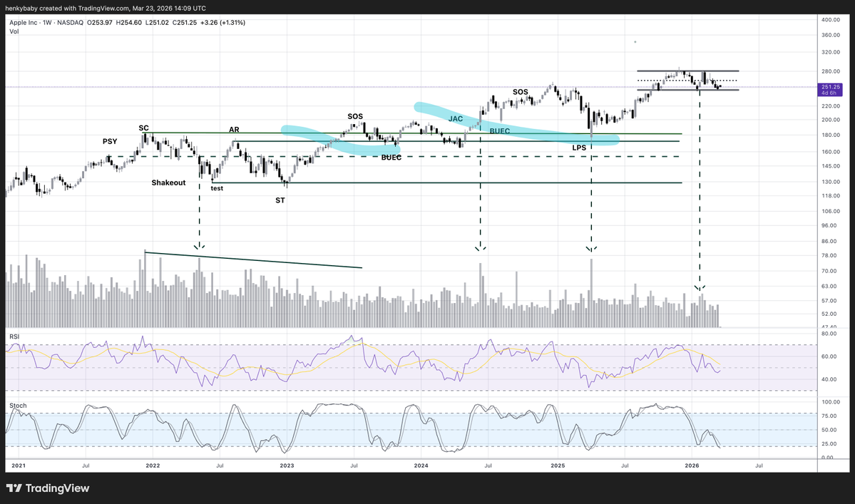Click the Shakeout annotation label

click(x=168, y=182)
